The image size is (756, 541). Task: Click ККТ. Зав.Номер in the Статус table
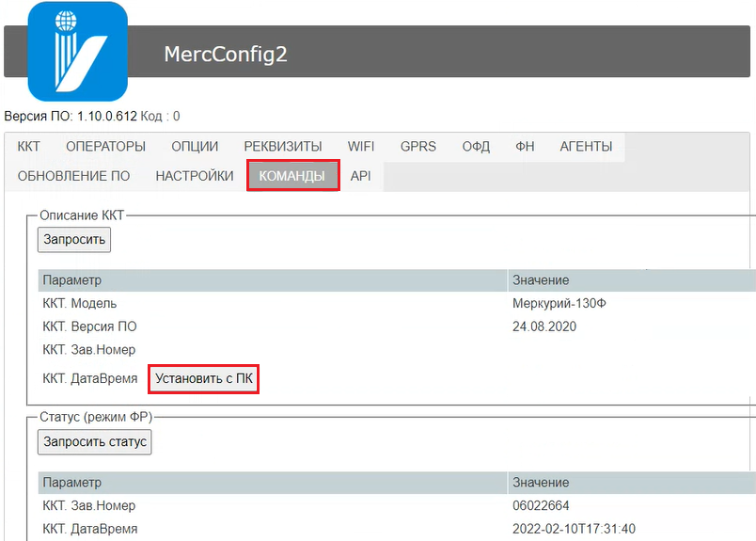click(88, 506)
